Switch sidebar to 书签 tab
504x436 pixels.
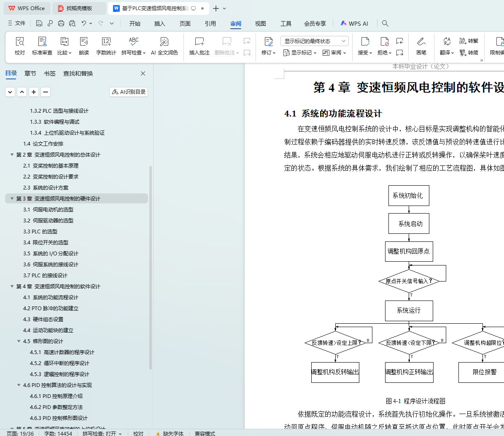click(49, 73)
